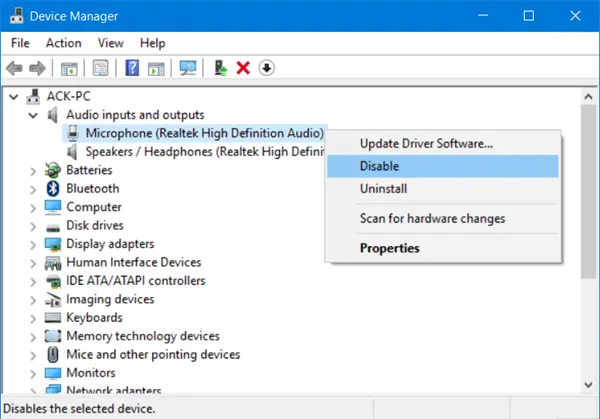600x419 pixels.
Task: Click the red X uninstall toolbar icon
Action: tap(243, 68)
